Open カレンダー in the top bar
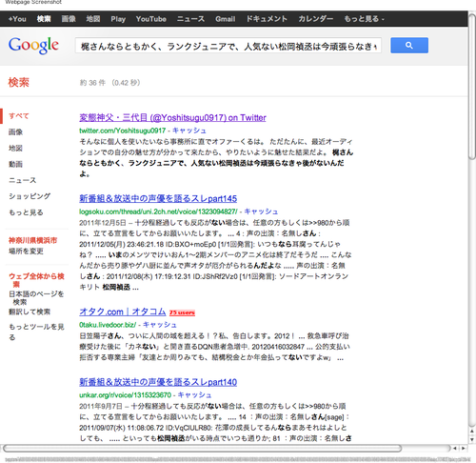The image size is (476, 463). pos(315,19)
